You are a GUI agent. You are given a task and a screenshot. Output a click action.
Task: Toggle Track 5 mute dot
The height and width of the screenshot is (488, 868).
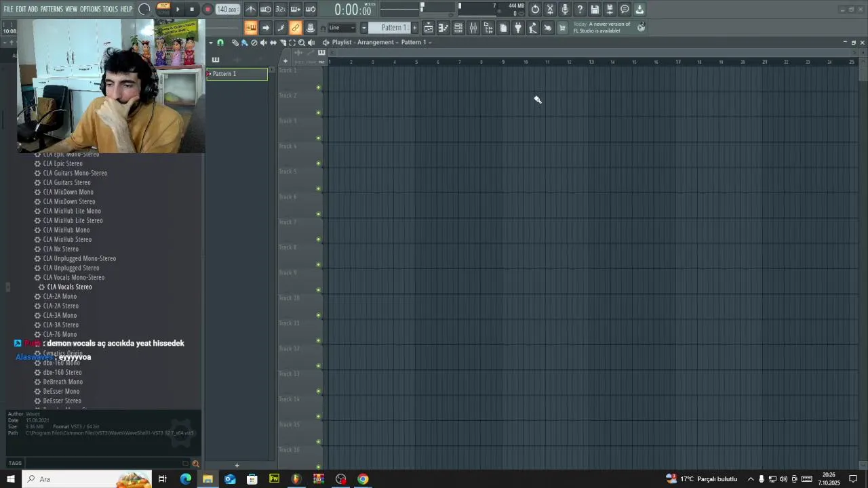(x=318, y=188)
